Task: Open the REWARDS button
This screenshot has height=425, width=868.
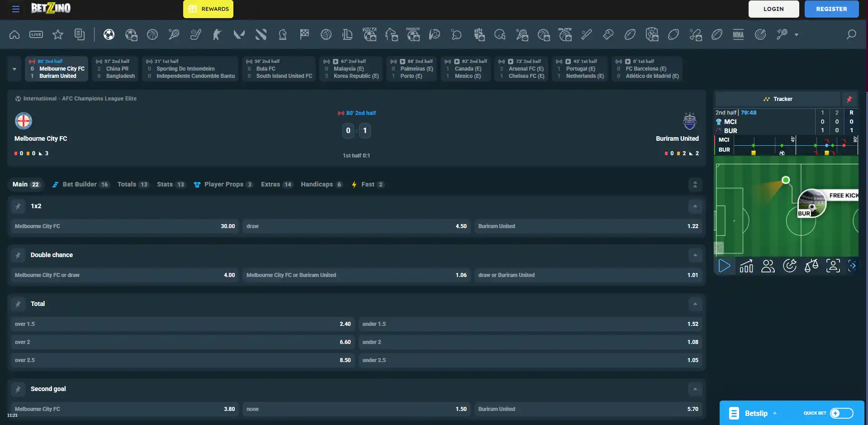Action: tap(208, 9)
